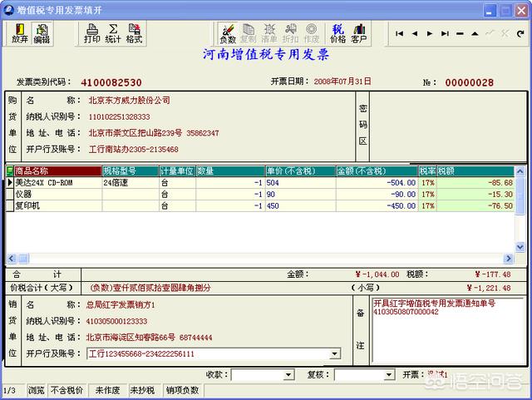The image size is (532, 400).
Task: Open the 统计 (statistics) tool
Action: coord(113,33)
